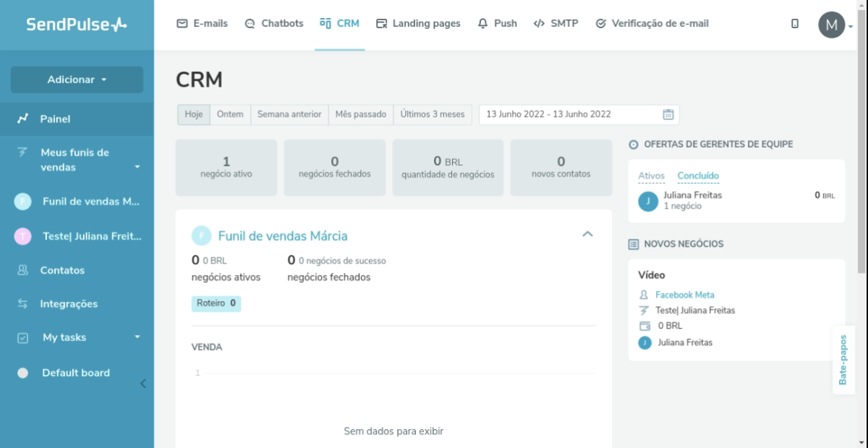Select the Semana anterior filter

(289, 114)
